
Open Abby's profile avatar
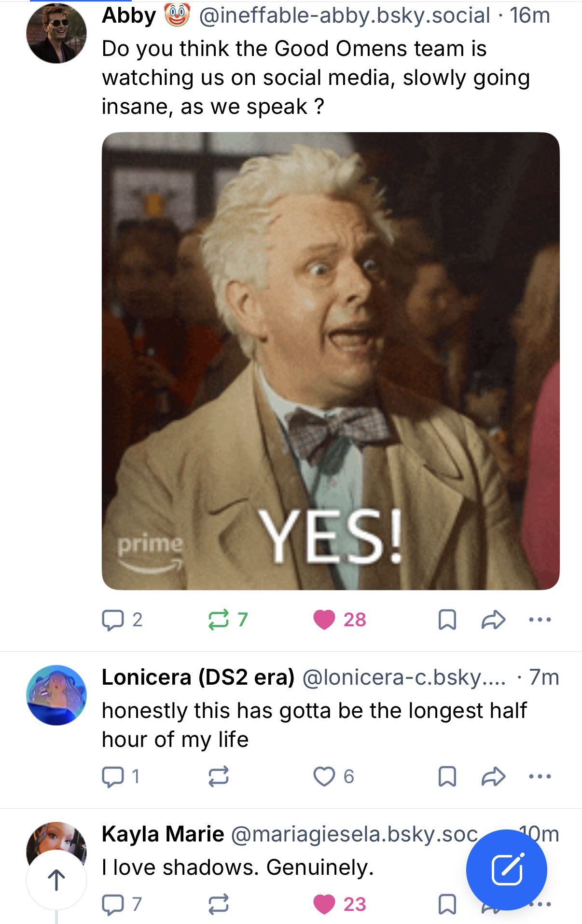(56, 33)
